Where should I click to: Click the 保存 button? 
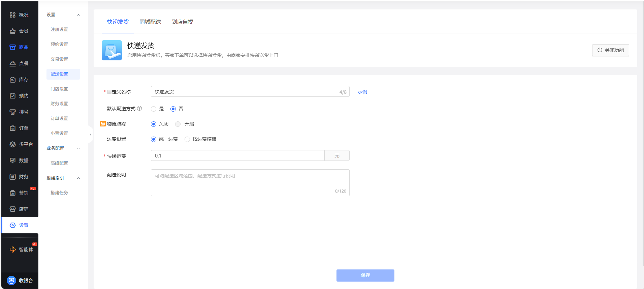[x=365, y=276]
